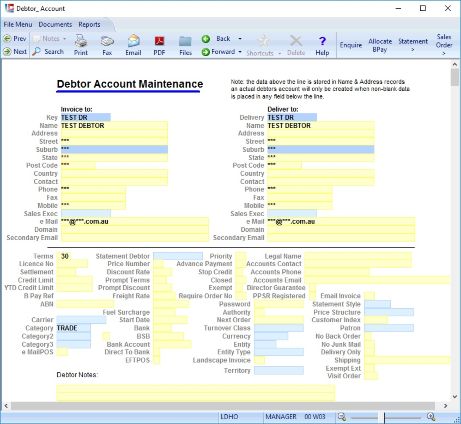Click the PPSR Registered box

pyautogui.click(x=312, y=296)
